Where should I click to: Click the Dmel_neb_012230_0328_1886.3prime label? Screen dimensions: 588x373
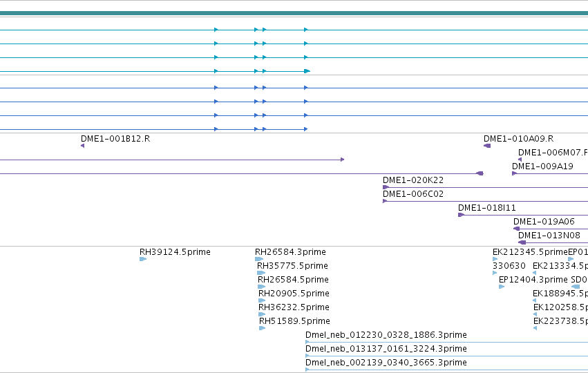click(386, 335)
